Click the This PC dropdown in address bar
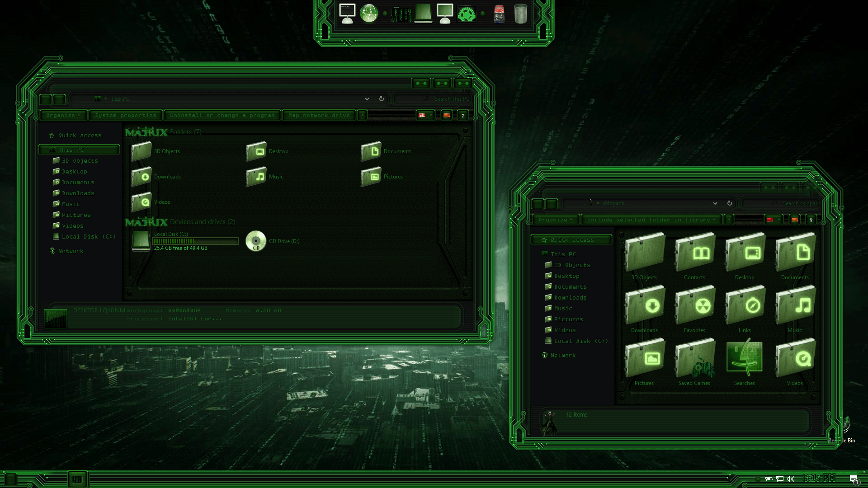 pyautogui.click(x=366, y=99)
